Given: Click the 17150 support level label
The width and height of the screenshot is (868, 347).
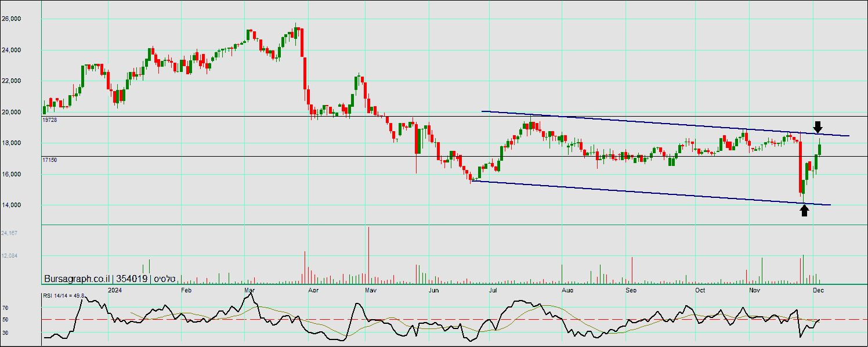Looking at the screenshot, I should point(50,159).
